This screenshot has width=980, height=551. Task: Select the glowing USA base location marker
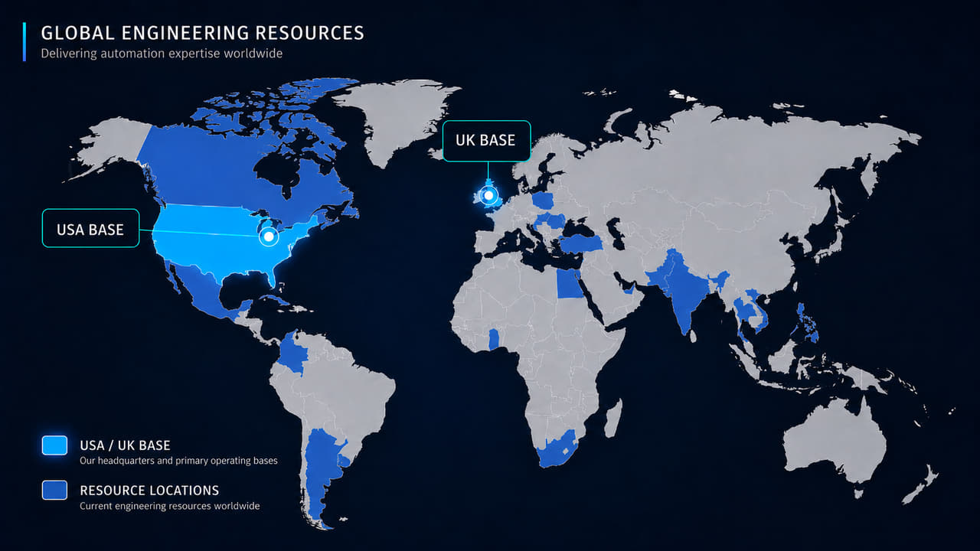coord(269,236)
